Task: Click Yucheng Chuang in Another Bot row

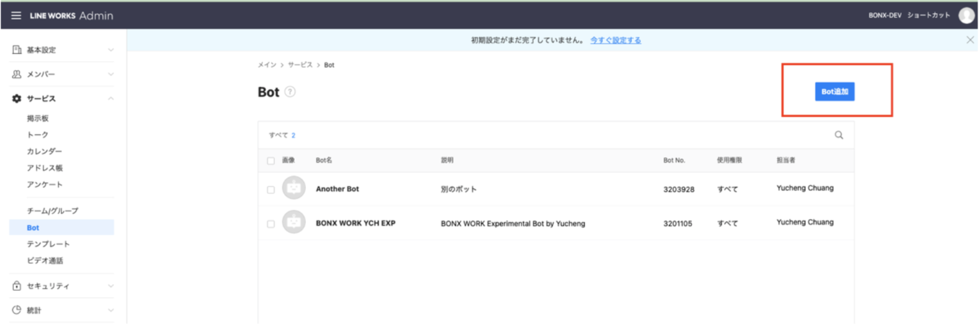Action: (x=804, y=188)
